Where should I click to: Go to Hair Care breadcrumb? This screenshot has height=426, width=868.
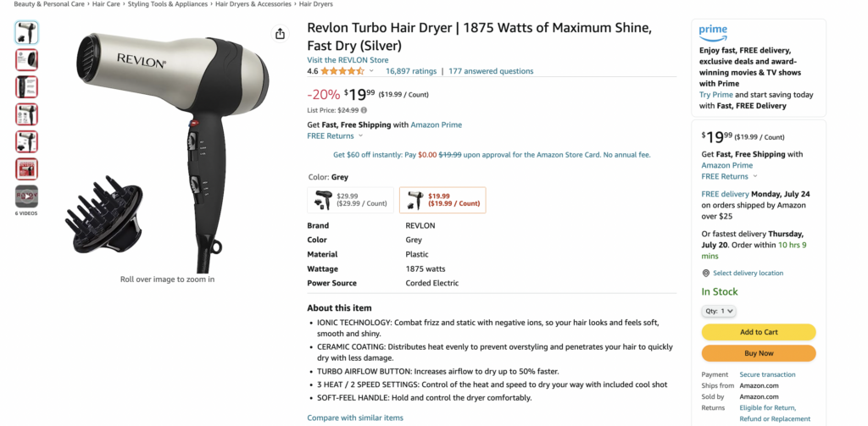pyautogui.click(x=106, y=4)
